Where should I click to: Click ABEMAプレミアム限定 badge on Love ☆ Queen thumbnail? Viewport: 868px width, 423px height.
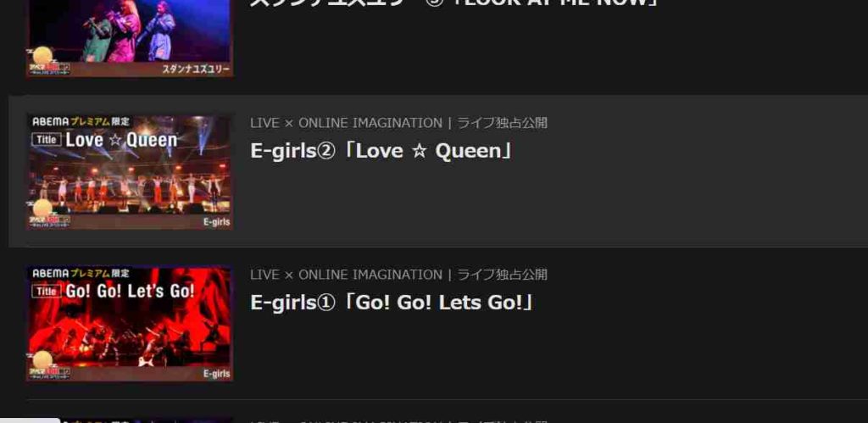[81, 121]
